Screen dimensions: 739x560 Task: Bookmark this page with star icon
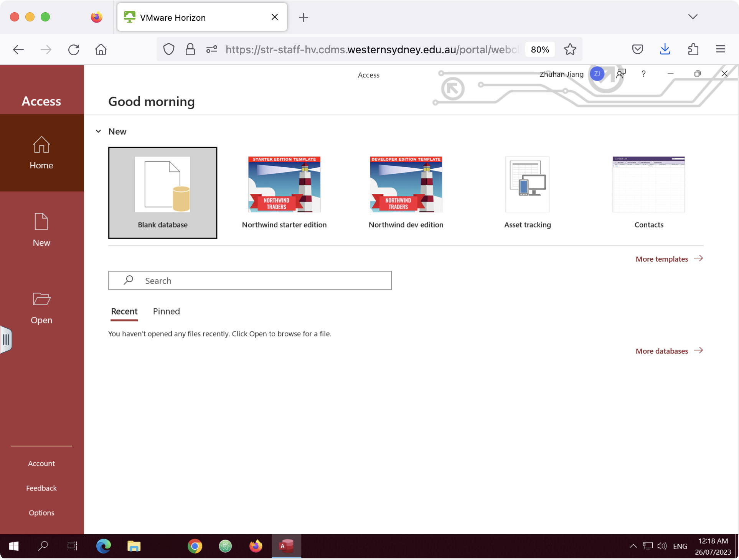coord(570,49)
